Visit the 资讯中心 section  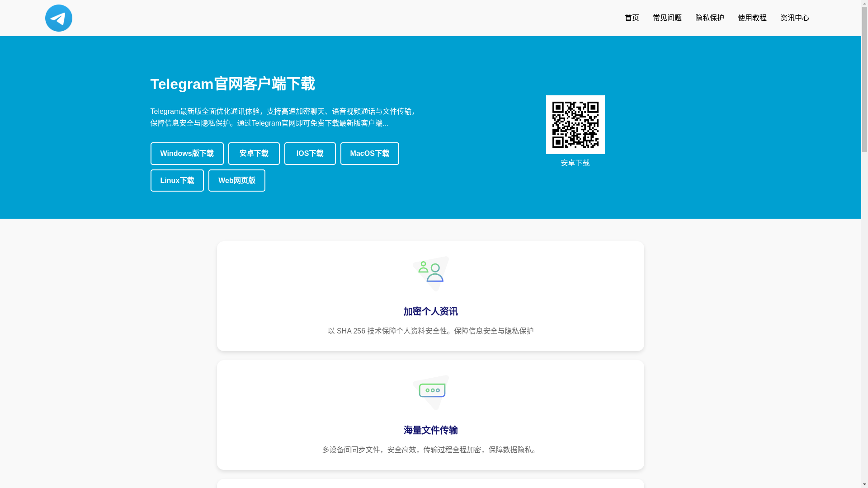794,18
